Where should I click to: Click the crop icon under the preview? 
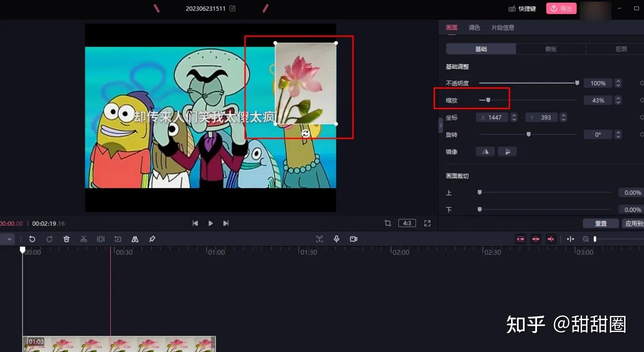388,223
